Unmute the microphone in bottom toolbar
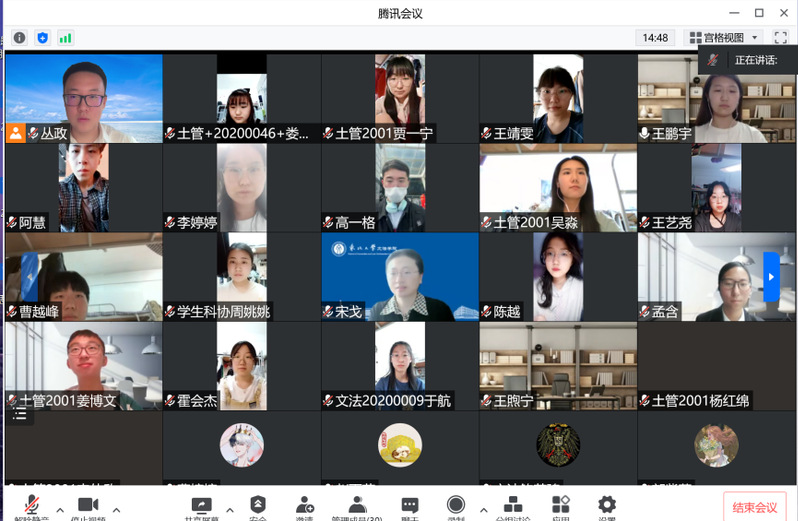Image resolution: width=798 pixels, height=521 pixels. point(32,505)
